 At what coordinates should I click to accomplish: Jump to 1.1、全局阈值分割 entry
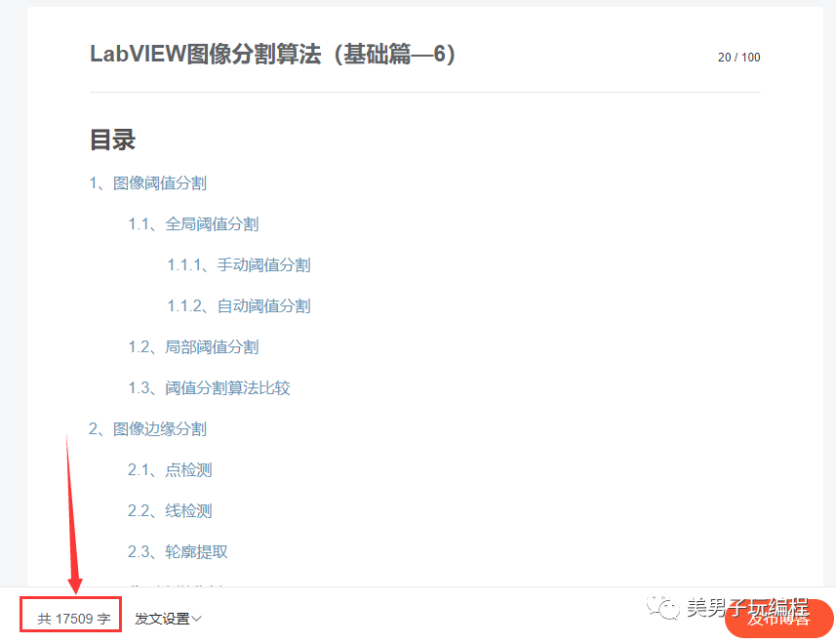193,224
